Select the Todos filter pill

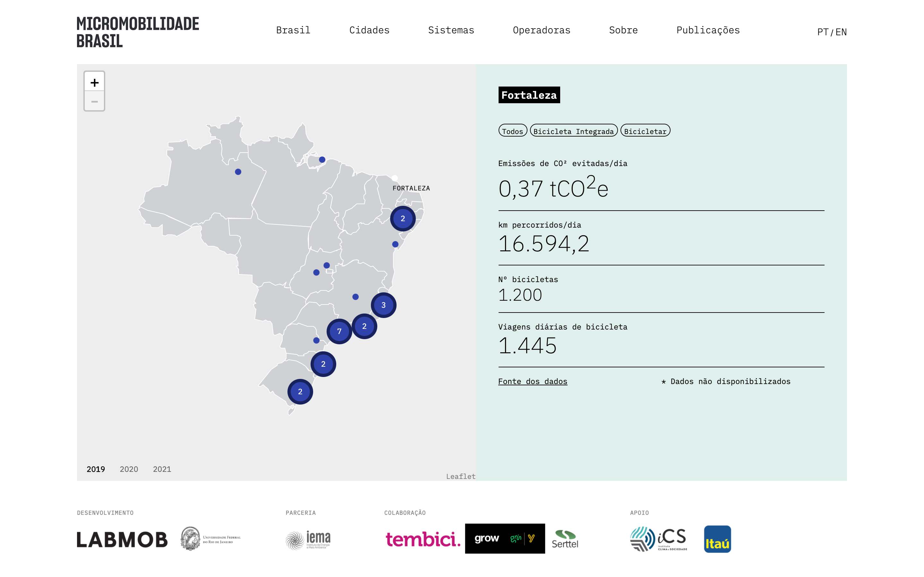512,131
